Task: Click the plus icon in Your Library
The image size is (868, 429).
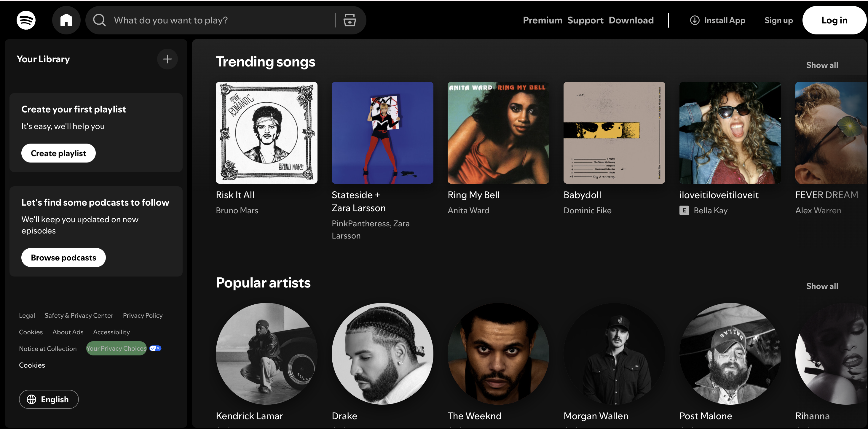Action: coord(167,59)
